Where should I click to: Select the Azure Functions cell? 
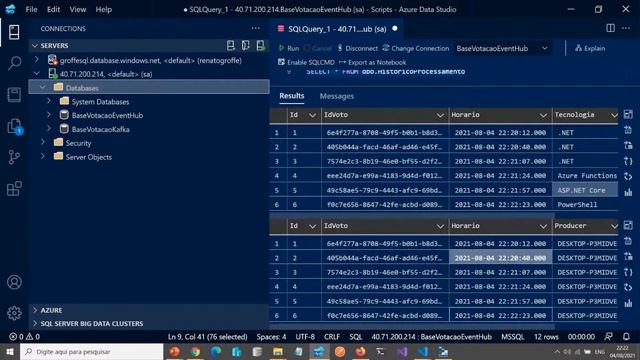pyautogui.click(x=585, y=176)
